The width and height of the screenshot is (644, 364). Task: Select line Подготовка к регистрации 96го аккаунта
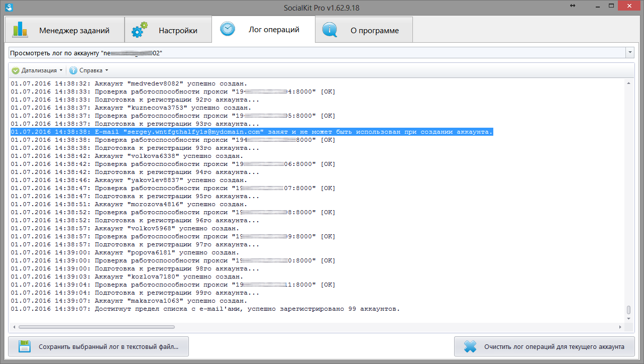[x=135, y=220]
